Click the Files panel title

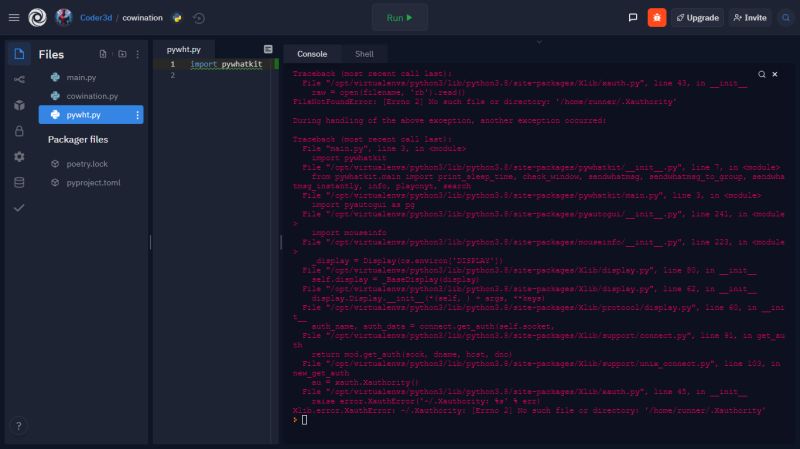point(51,55)
